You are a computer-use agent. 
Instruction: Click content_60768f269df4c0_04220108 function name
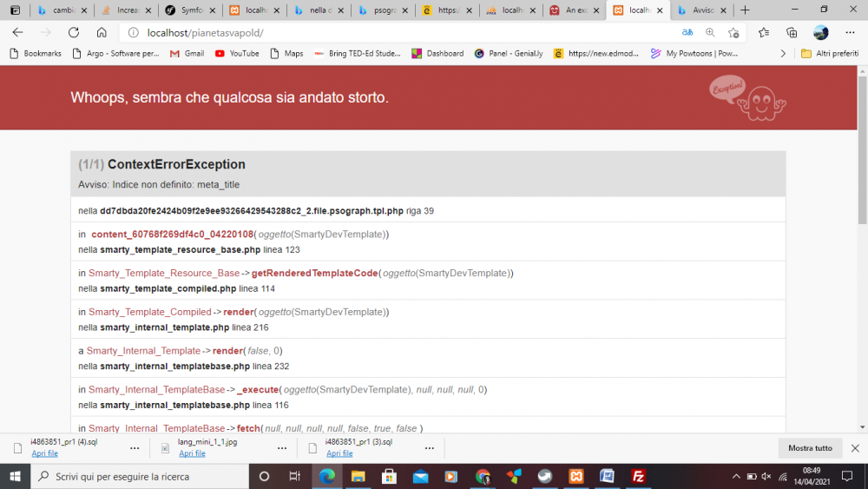coord(172,235)
